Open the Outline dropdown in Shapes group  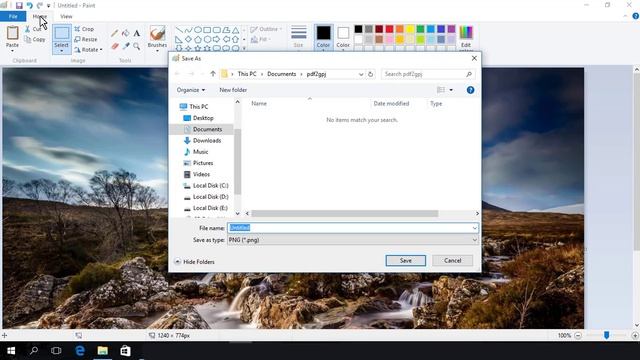point(266,29)
